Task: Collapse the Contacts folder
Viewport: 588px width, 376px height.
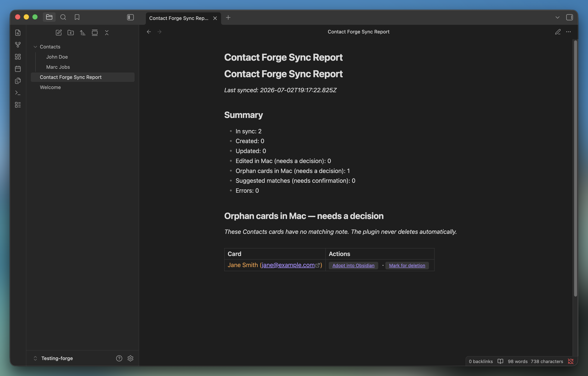Action: pyautogui.click(x=83, y=47)
